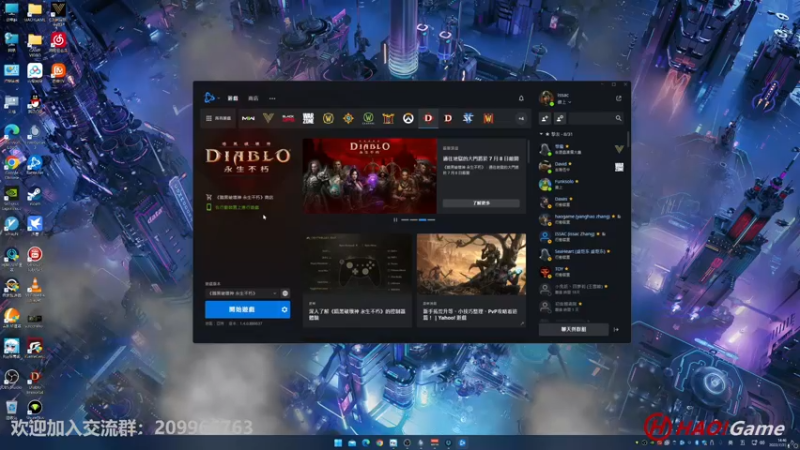This screenshot has width=800, height=450.
Task: Open the three-dot more menu
Action: pos(272,98)
